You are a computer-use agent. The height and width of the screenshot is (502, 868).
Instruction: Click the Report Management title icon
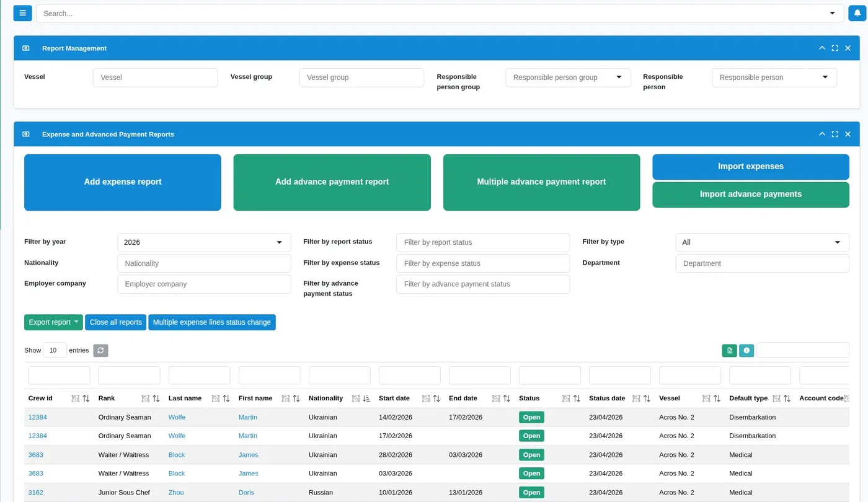[26, 48]
